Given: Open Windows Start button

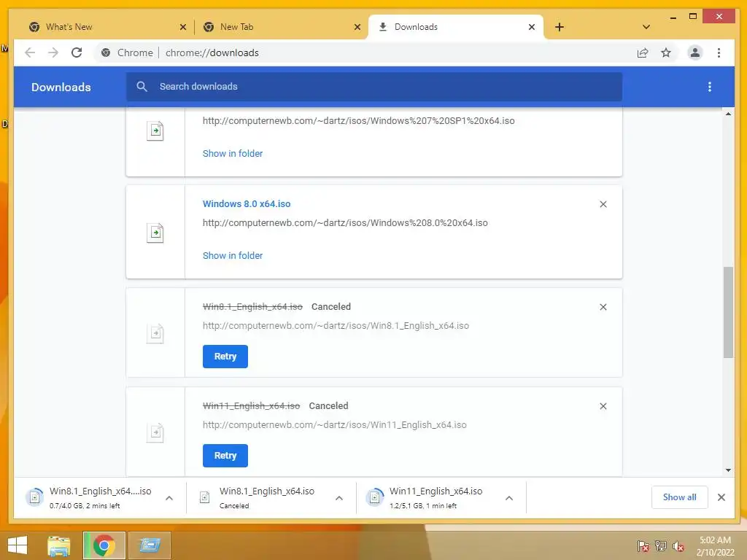Looking at the screenshot, I should point(18,545).
